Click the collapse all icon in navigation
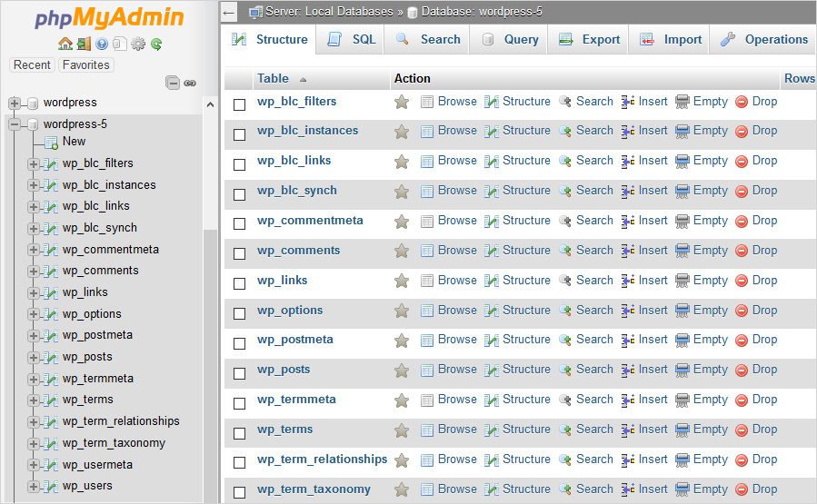 coord(173,83)
